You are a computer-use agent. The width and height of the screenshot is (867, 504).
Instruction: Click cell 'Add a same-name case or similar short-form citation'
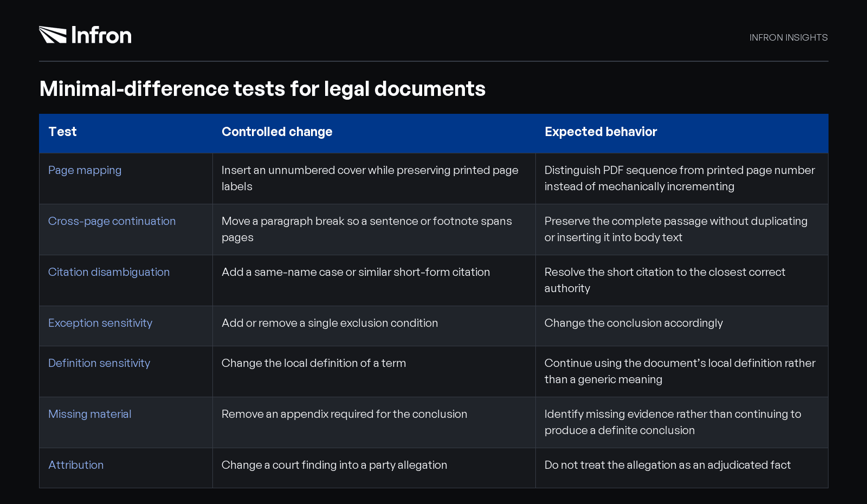click(374, 280)
